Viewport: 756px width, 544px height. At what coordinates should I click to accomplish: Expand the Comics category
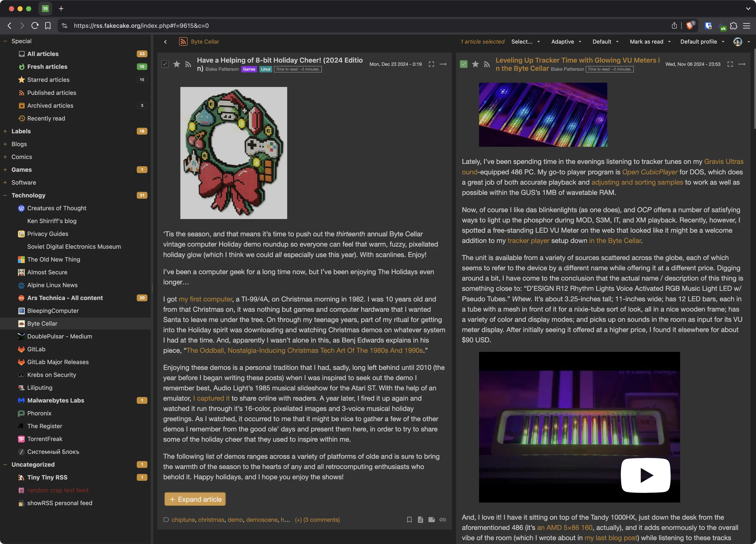pyautogui.click(x=5, y=157)
